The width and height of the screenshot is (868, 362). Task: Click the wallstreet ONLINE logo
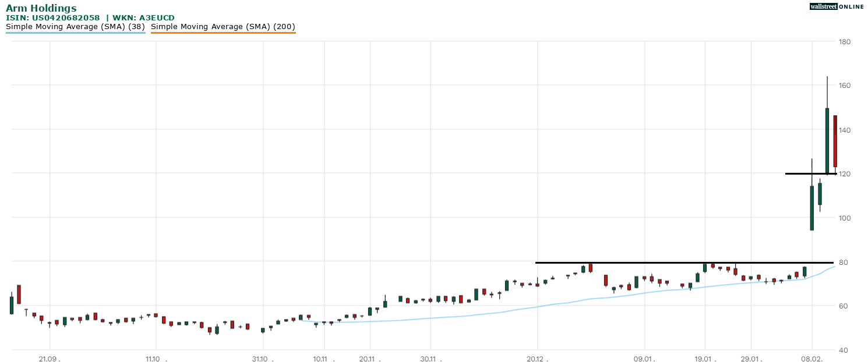(837, 6)
